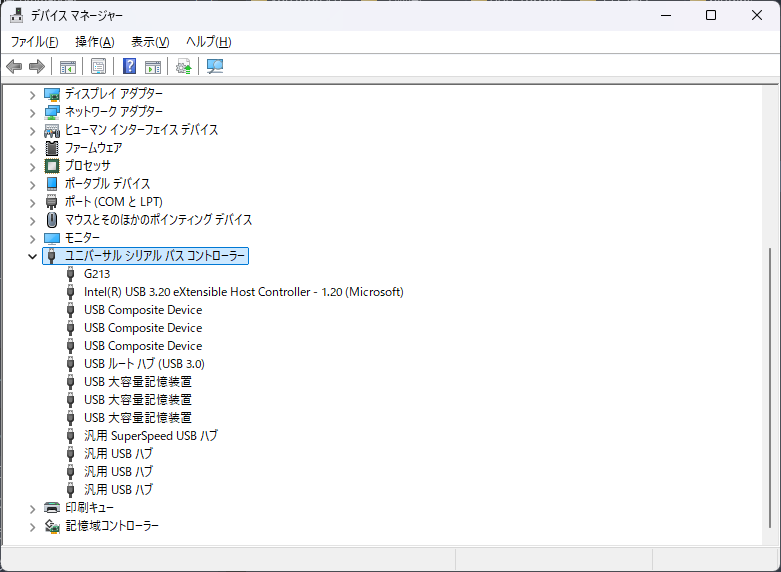The width and height of the screenshot is (781, 572).
Task: Click the mouse icon for マウスとそのほかのポインティング デバイス
Action: click(x=52, y=220)
